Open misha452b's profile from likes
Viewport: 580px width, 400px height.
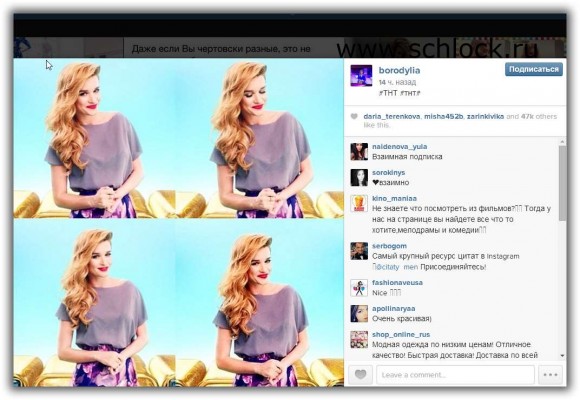443,117
